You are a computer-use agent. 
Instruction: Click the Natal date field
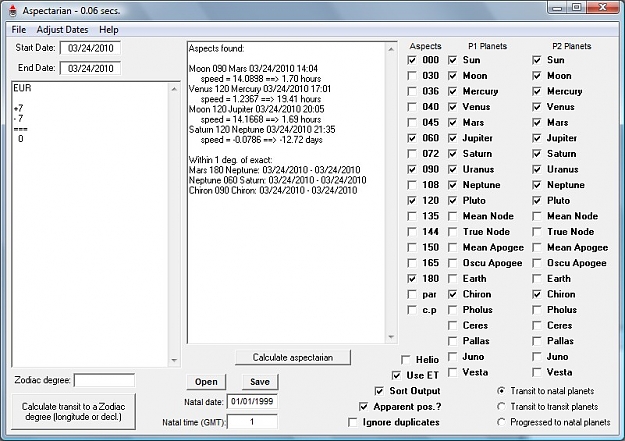[x=252, y=402]
